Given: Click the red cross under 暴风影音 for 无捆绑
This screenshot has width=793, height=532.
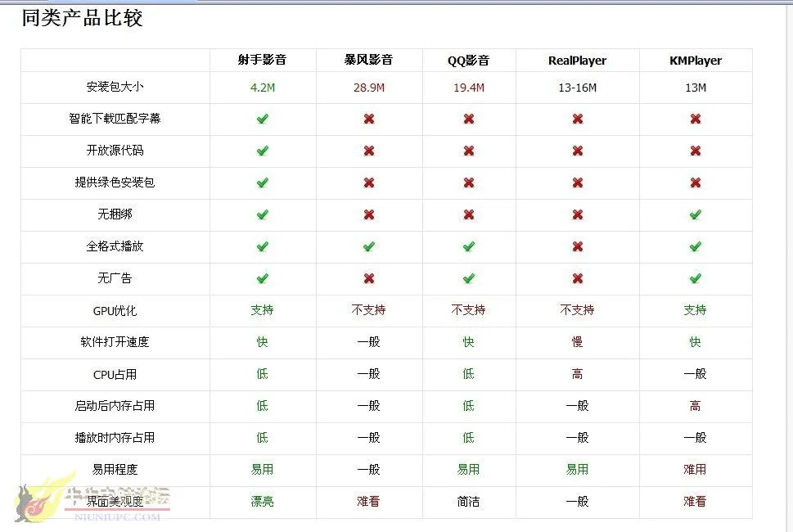Looking at the screenshot, I should point(368,214).
